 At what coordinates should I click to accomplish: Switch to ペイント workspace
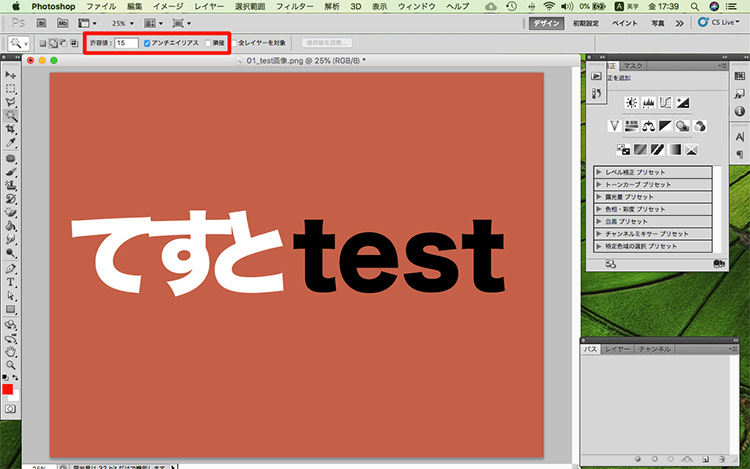click(625, 23)
